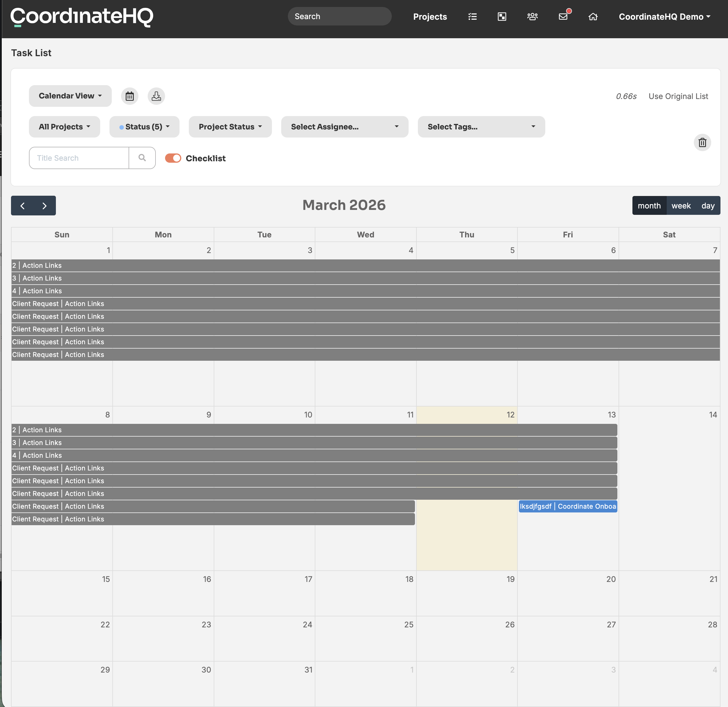Viewport: 728px width, 707px height.
Task: Click the Sun column header
Action: click(62, 235)
